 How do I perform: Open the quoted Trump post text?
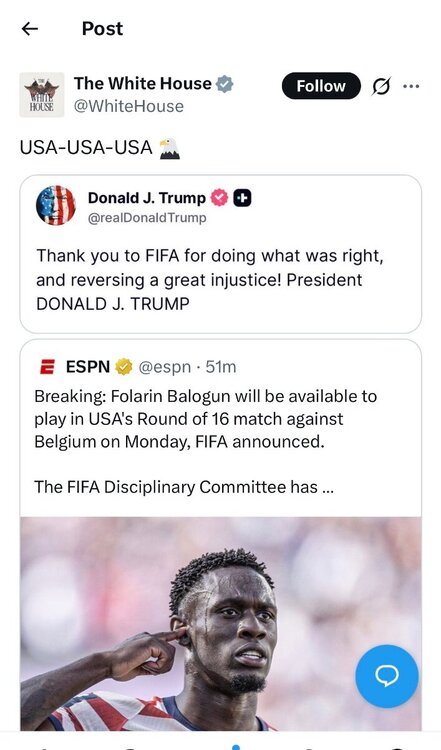click(210, 280)
